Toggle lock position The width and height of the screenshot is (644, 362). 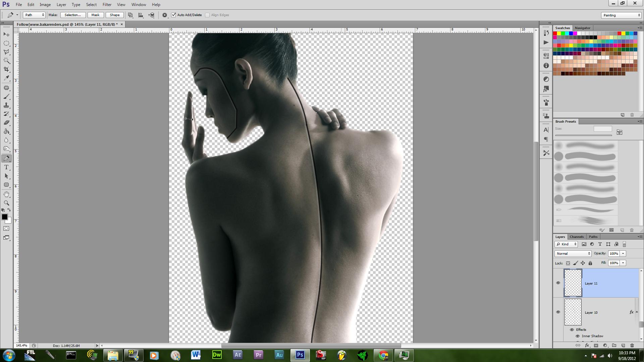583,263
